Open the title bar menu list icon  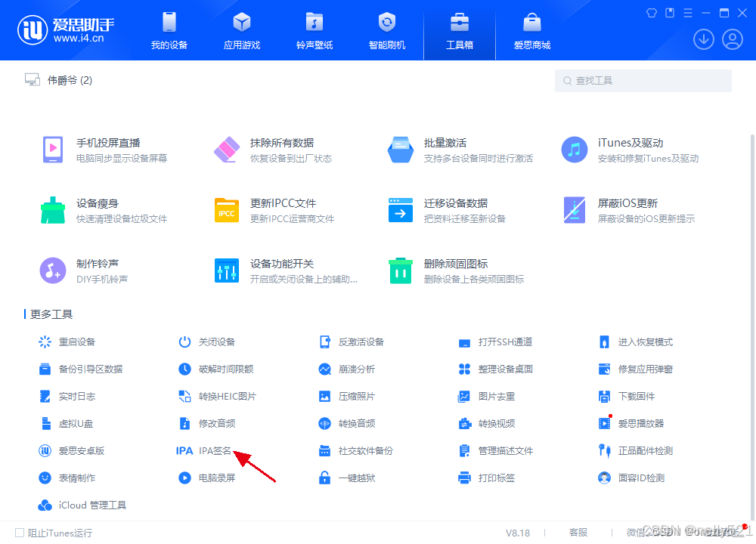[688, 13]
